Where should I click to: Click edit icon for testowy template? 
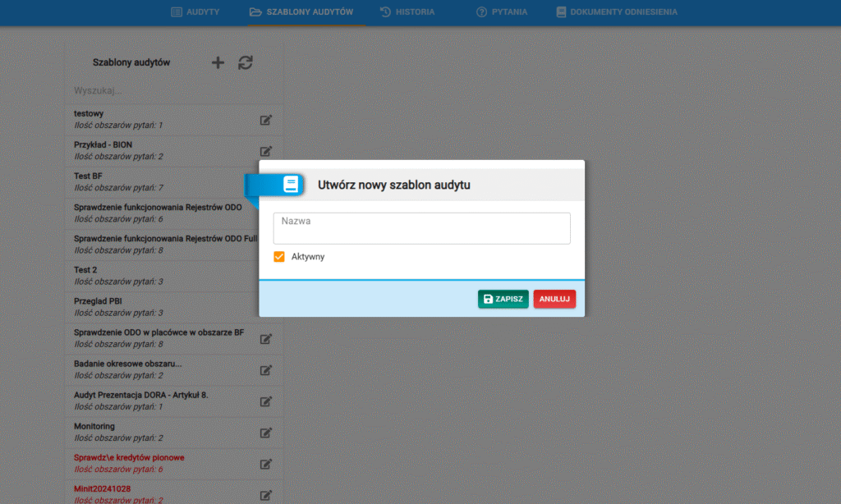click(x=265, y=120)
